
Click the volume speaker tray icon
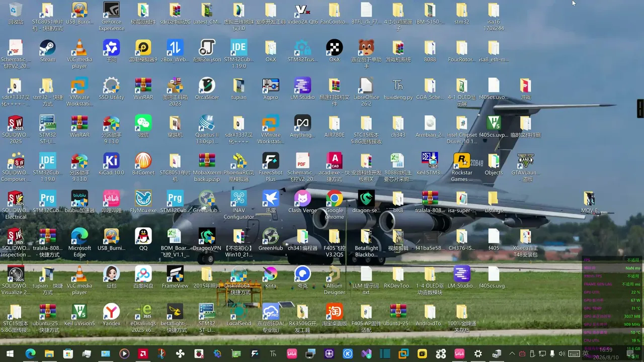[x=562, y=353]
